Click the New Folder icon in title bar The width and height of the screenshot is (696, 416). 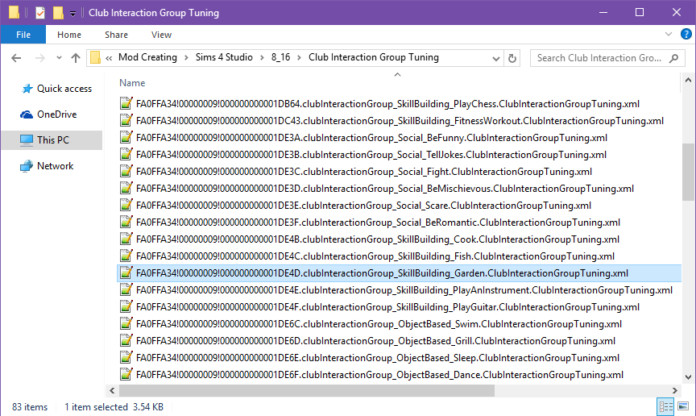pyautogui.click(x=59, y=12)
